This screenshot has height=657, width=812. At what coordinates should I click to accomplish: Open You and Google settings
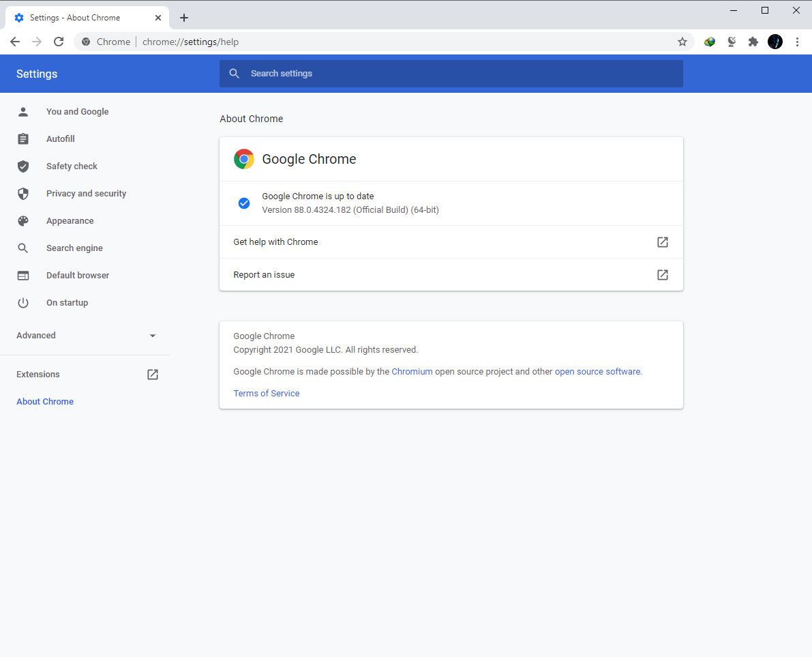(77, 111)
